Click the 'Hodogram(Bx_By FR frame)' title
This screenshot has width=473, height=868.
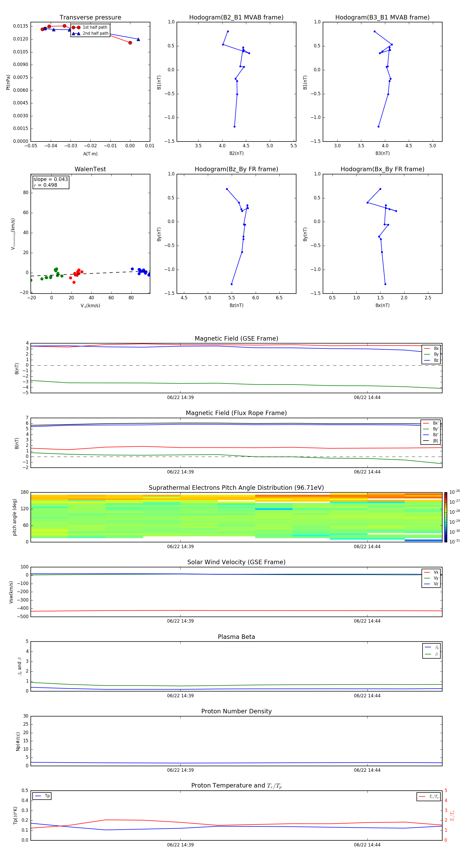tap(382, 169)
